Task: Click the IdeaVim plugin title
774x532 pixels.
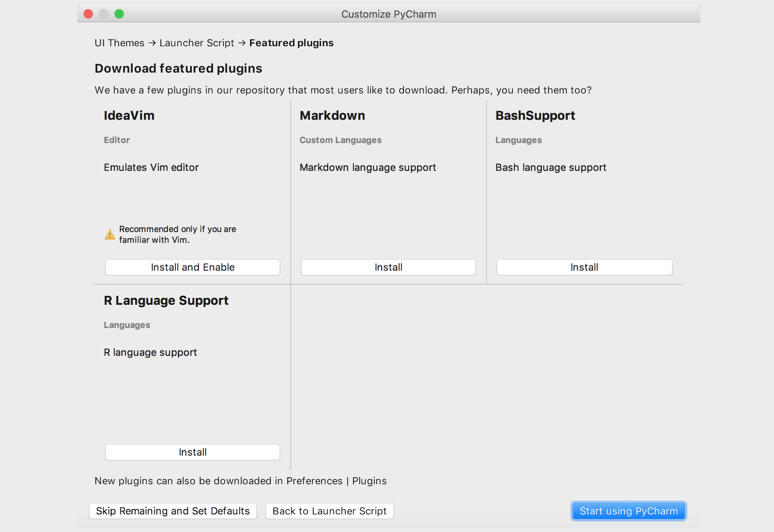Action: click(x=129, y=116)
